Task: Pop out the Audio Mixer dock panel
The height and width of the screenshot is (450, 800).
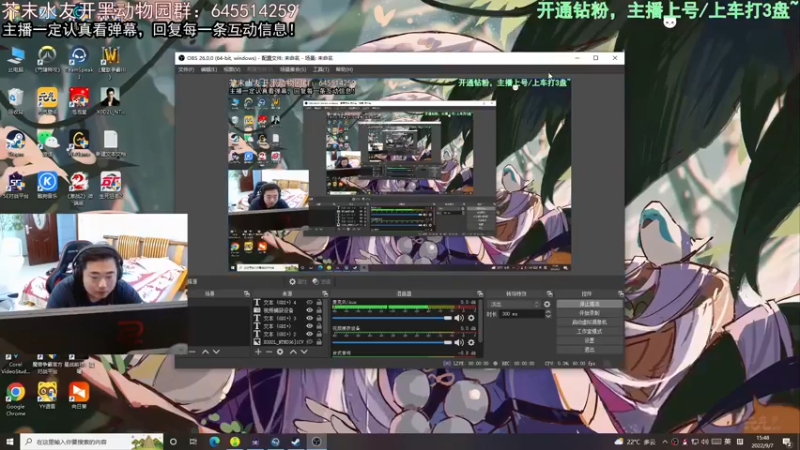Action: pos(480,294)
